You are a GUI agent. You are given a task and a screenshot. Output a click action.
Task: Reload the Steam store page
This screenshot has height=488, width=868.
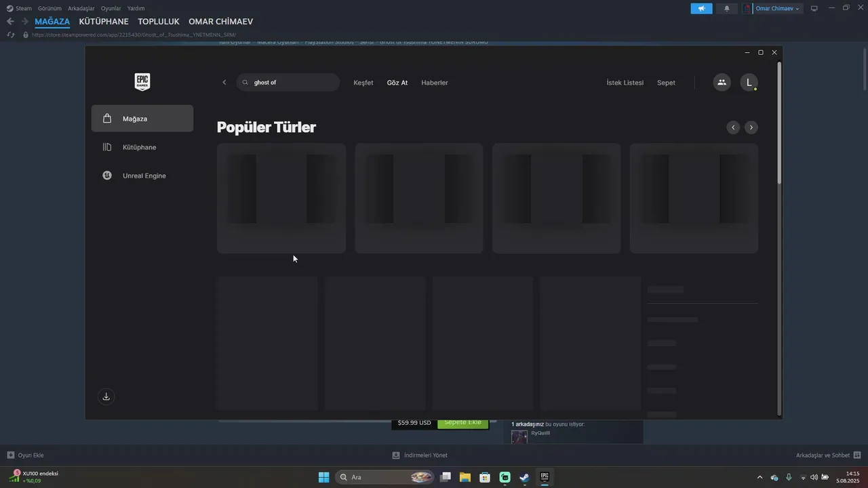point(10,35)
